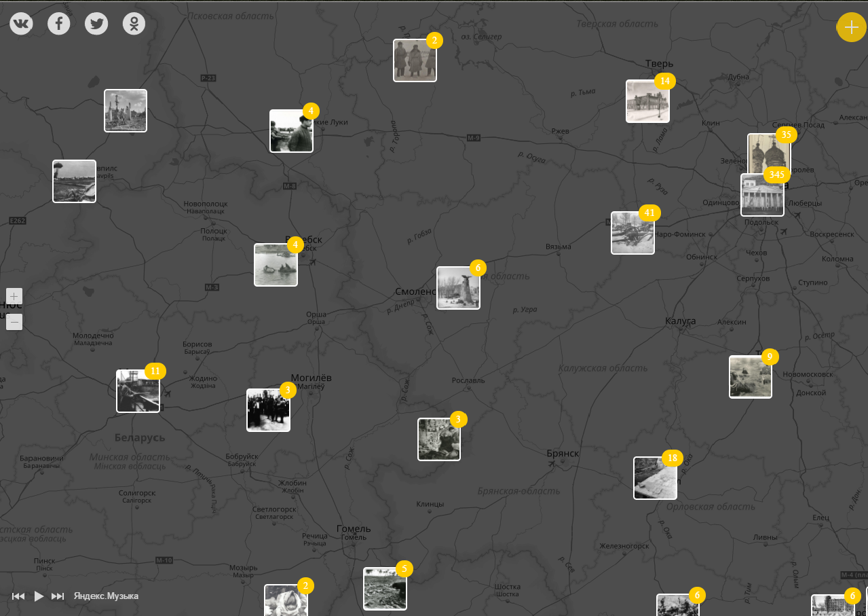The width and height of the screenshot is (868, 616).
Task: Open the Smolensk photo cluster with 6
Action: (458, 288)
